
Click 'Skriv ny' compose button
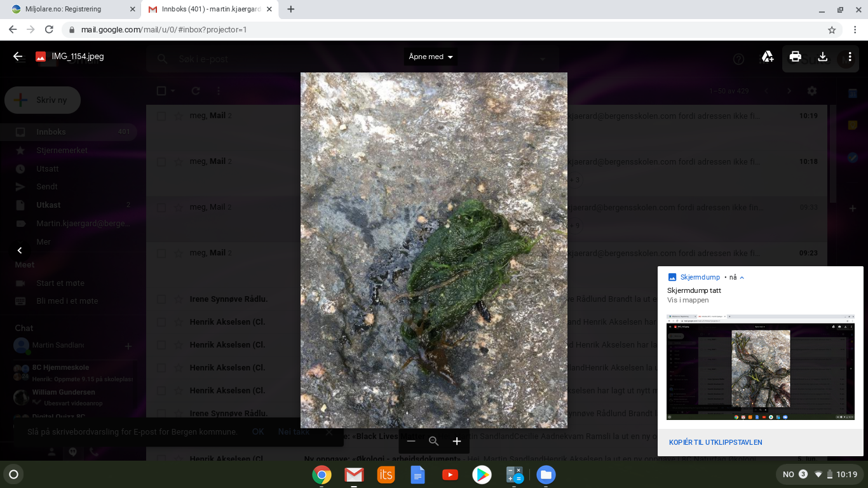(43, 100)
